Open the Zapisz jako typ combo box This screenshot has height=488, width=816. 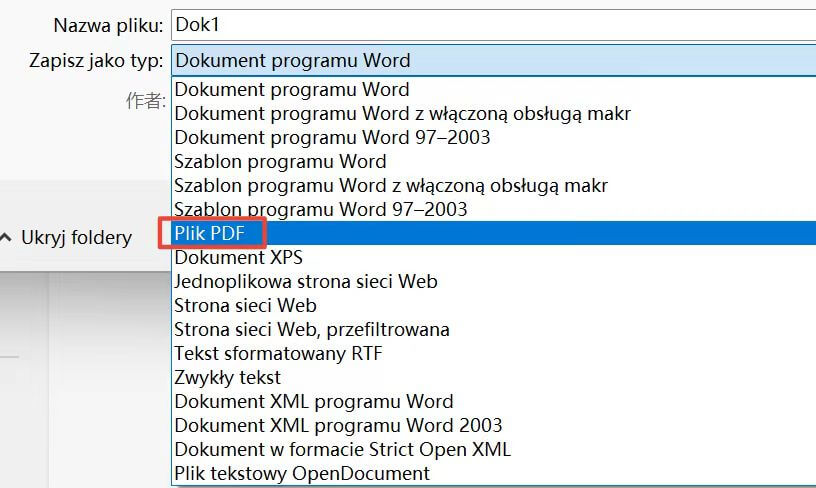[493, 60]
